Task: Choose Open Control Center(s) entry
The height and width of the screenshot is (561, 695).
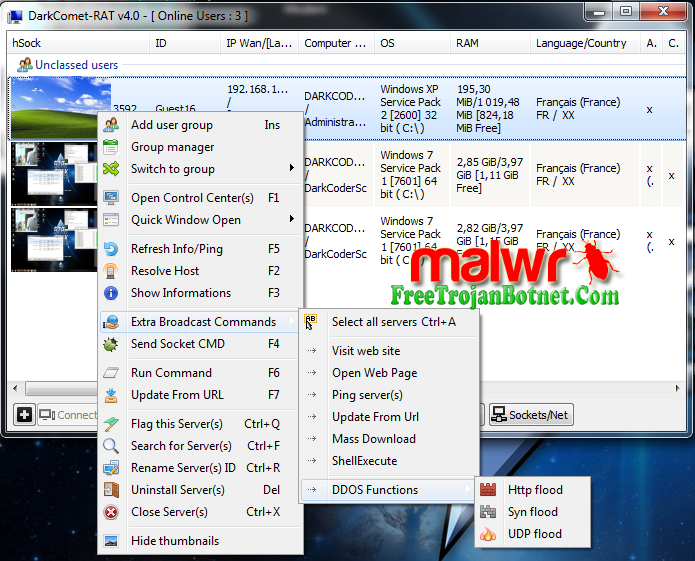Action: coord(201,198)
